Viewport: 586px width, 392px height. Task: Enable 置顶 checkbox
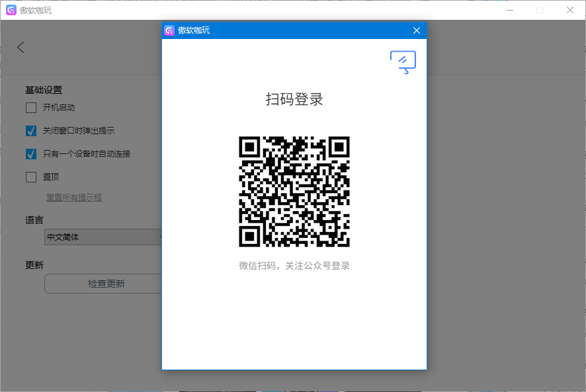click(x=31, y=177)
